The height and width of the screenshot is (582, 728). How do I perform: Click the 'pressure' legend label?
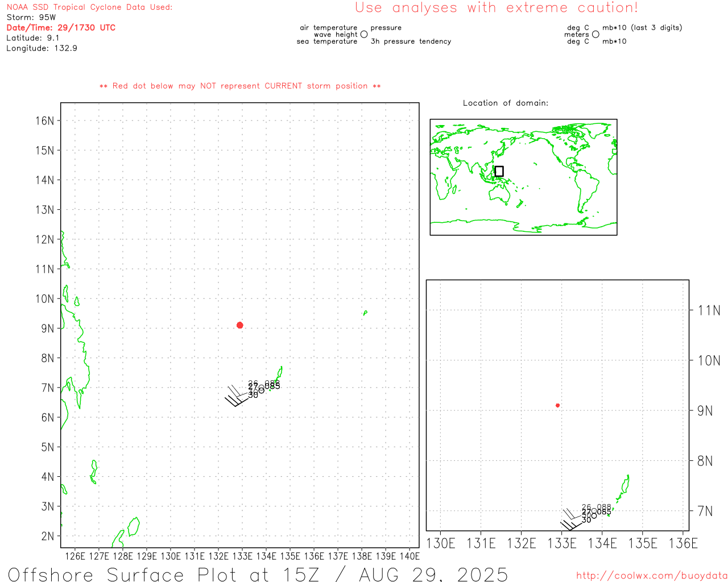[x=386, y=28]
